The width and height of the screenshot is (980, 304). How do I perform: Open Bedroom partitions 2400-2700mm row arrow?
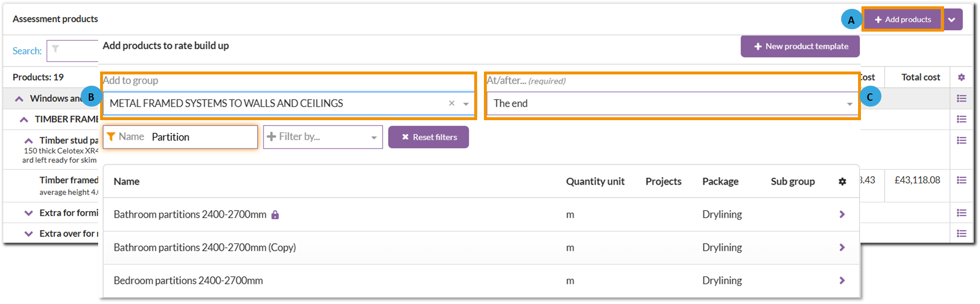842,281
